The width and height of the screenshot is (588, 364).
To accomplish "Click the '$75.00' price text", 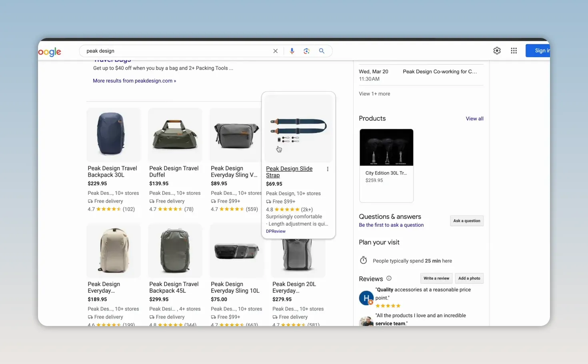I will 219,299.
